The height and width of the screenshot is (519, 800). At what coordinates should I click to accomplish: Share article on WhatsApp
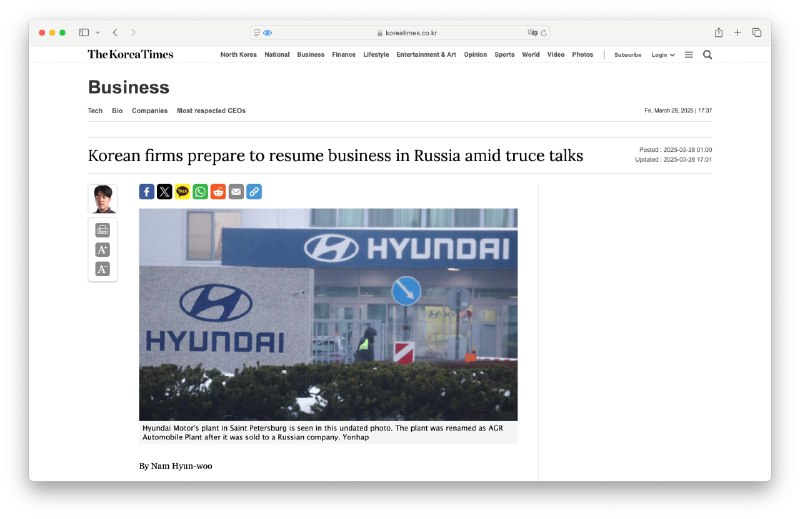[200, 192]
